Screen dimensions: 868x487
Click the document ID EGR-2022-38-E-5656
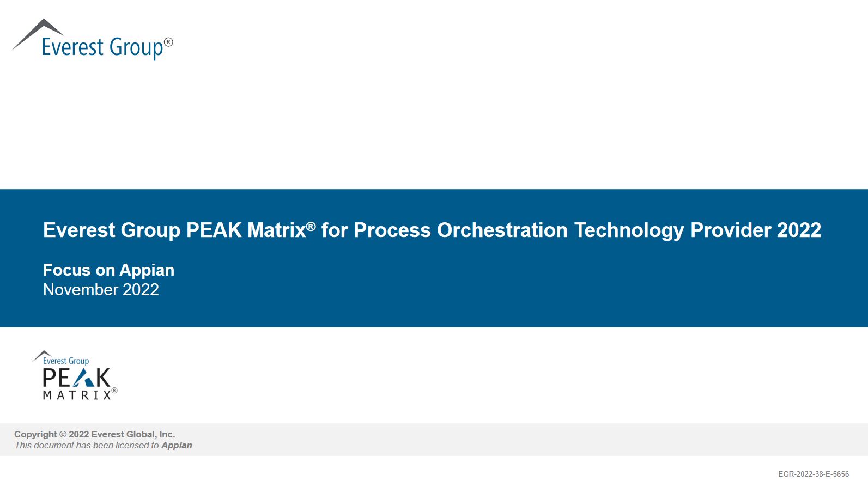point(814,474)
